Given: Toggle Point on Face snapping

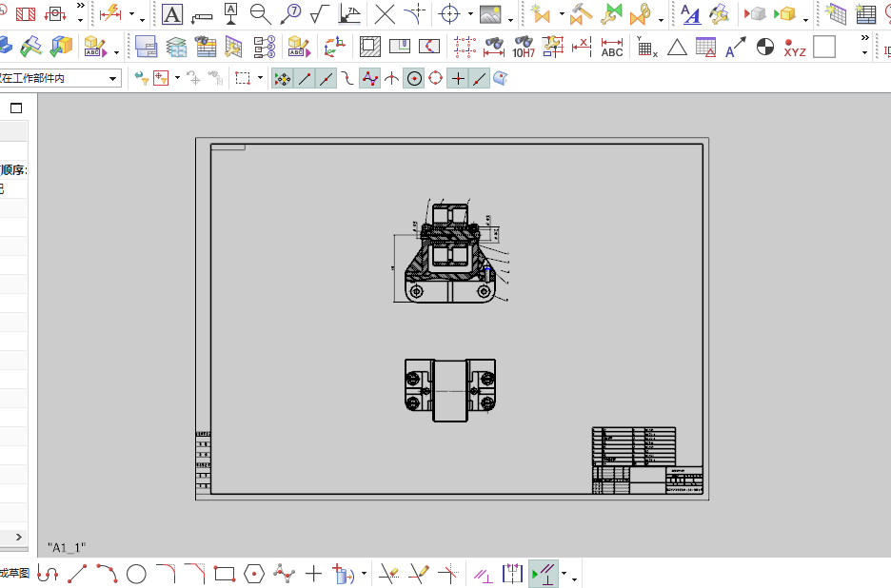Looking at the screenshot, I should pos(501,78).
